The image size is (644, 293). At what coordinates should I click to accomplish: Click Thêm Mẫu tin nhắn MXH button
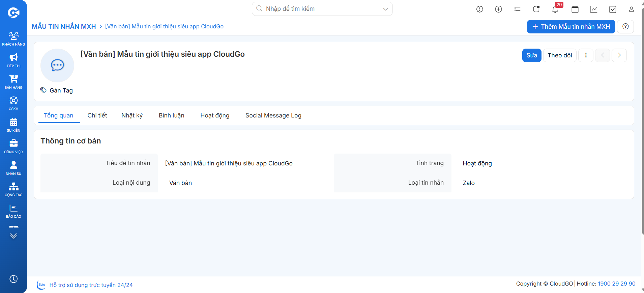click(571, 27)
